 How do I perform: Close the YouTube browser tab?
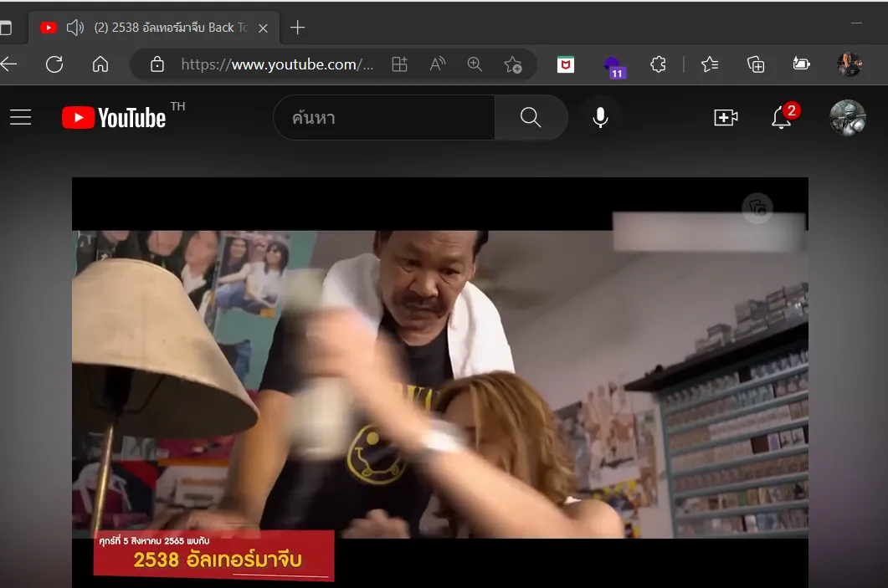pyautogui.click(x=263, y=28)
